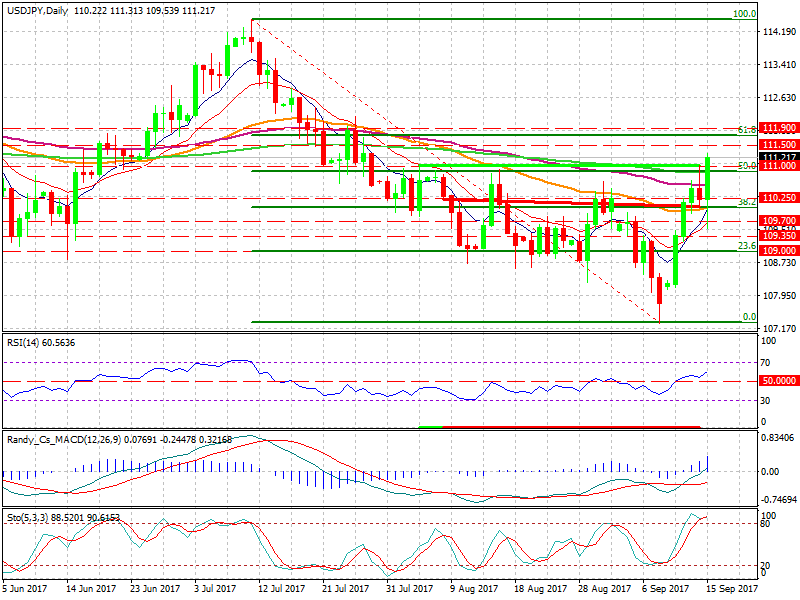The image size is (800, 600).
Task: Select the red 110.250 price level tag
Action: (778, 198)
